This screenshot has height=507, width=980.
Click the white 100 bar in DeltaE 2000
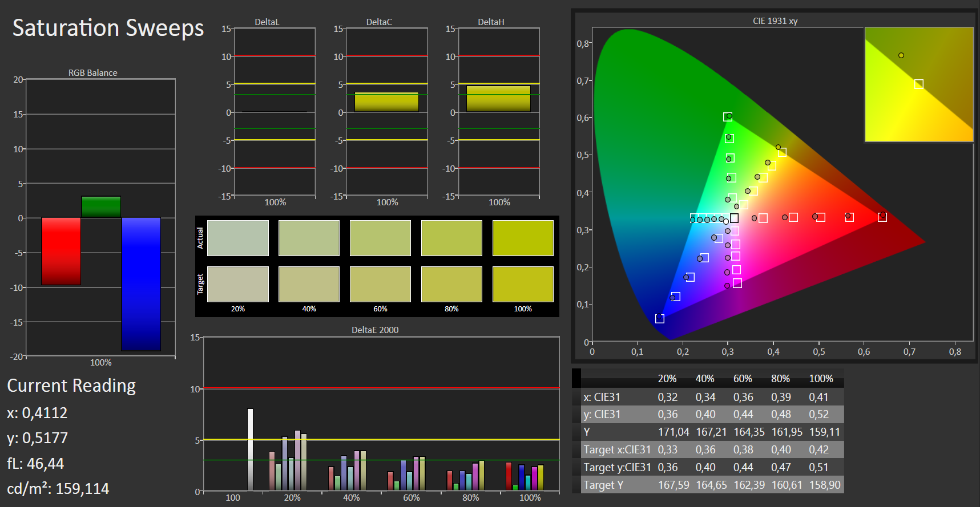(x=250, y=449)
